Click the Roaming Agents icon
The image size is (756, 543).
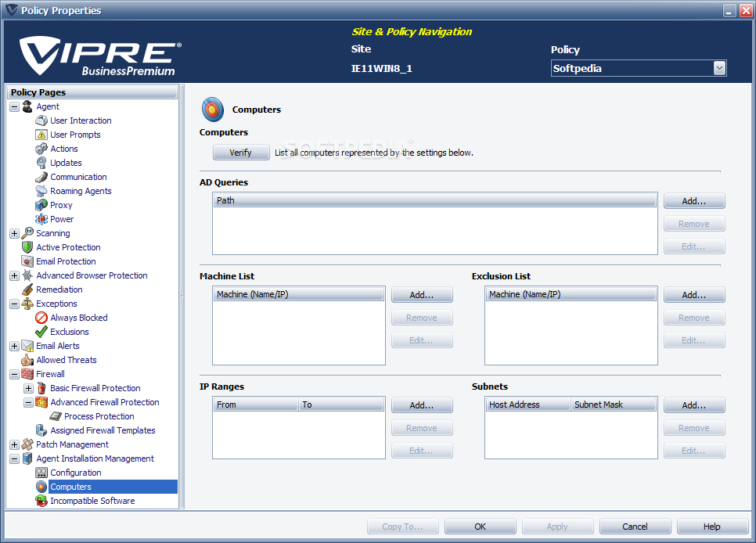(41, 191)
